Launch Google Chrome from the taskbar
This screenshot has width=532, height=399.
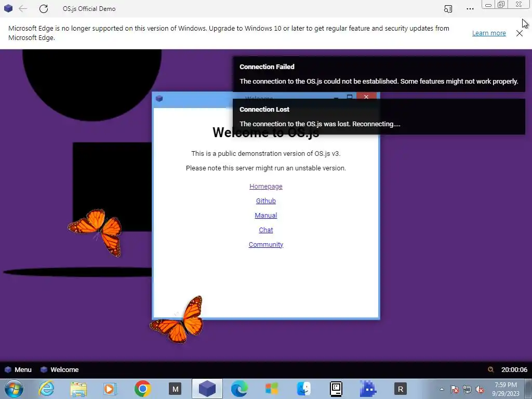142,389
